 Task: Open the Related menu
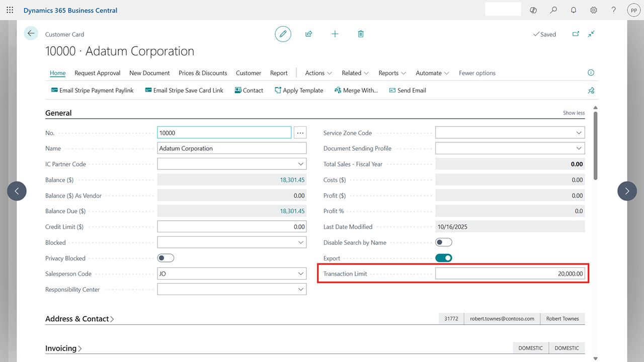(355, 73)
